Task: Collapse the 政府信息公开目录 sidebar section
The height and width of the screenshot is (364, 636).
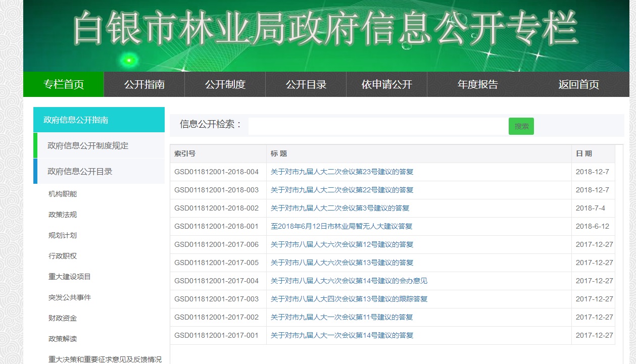Action: [99, 172]
